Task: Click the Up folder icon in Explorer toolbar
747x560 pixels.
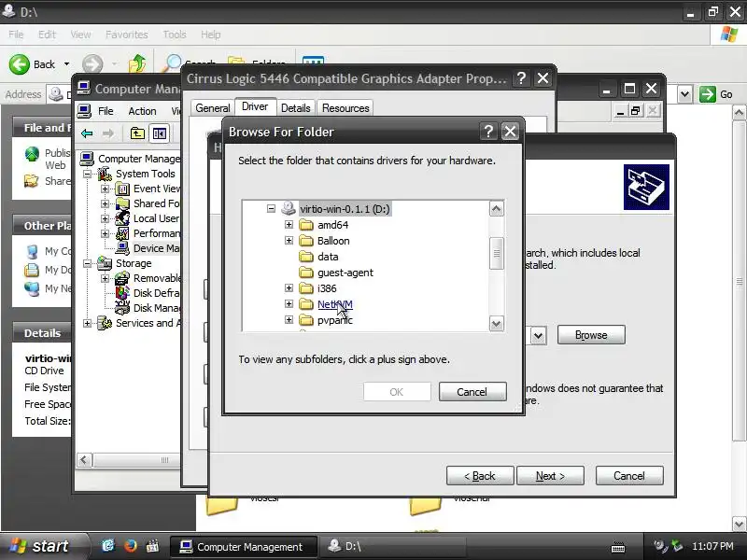Action: [137, 63]
